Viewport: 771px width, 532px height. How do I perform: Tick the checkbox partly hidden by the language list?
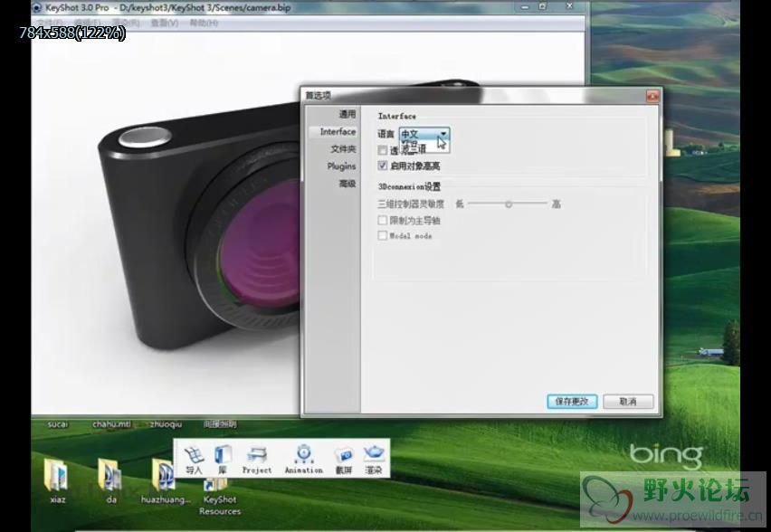click(x=383, y=150)
